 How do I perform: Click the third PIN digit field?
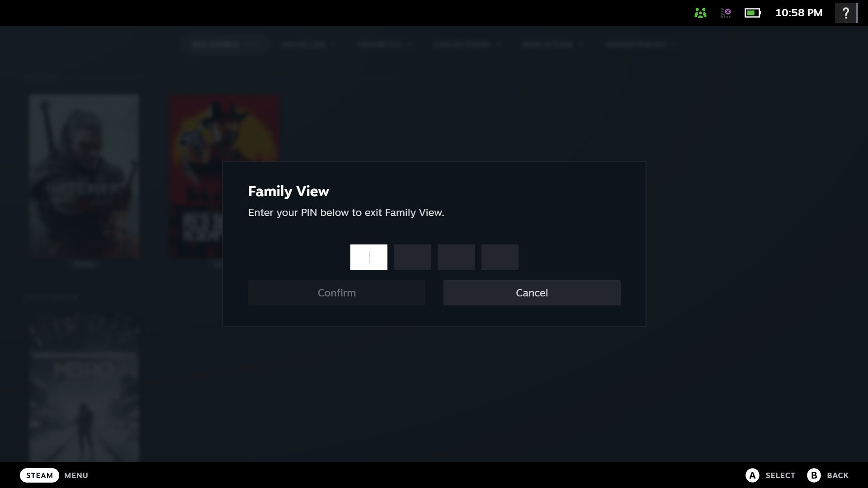pyautogui.click(x=456, y=257)
